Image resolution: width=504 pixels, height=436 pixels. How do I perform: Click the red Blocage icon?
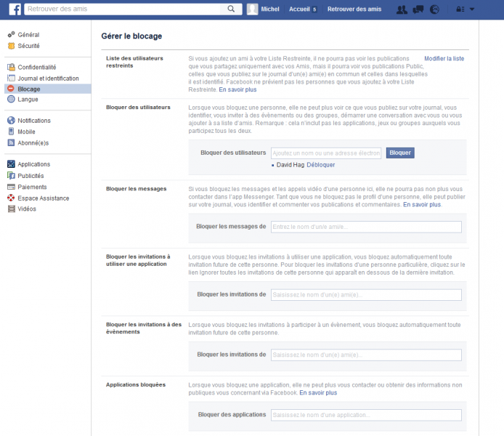coord(11,89)
